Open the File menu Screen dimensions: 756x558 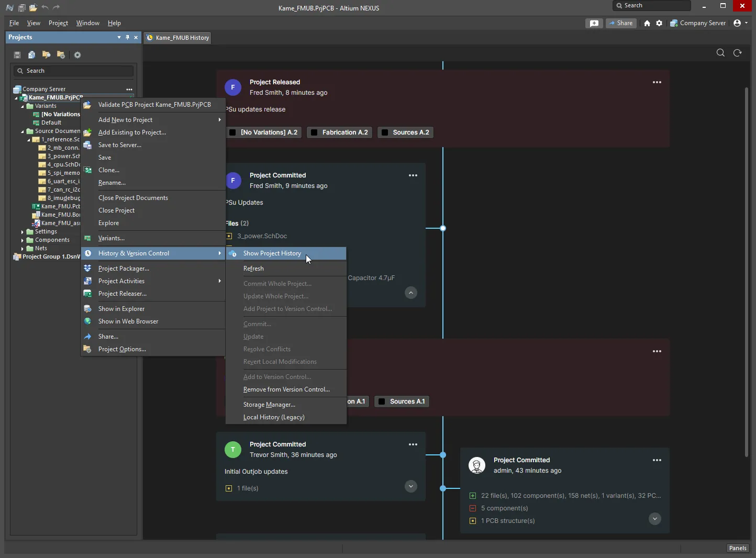click(x=14, y=23)
